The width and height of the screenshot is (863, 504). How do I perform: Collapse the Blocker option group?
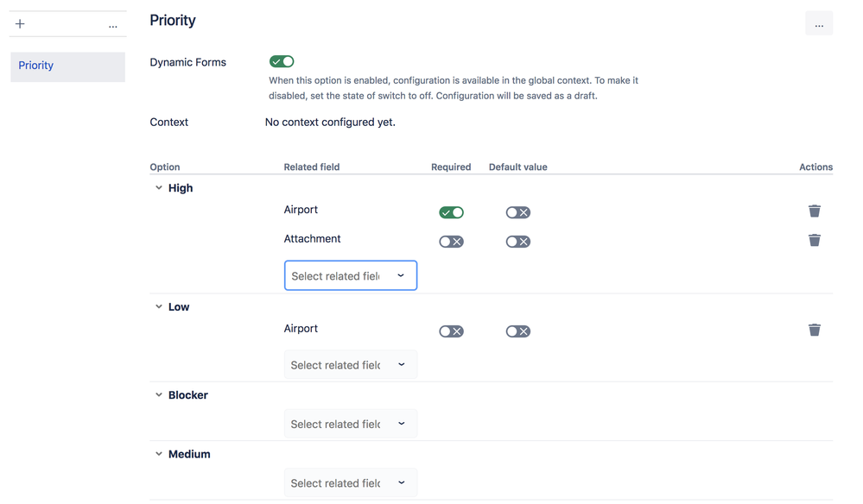pyautogui.click(x=158, y=394)
